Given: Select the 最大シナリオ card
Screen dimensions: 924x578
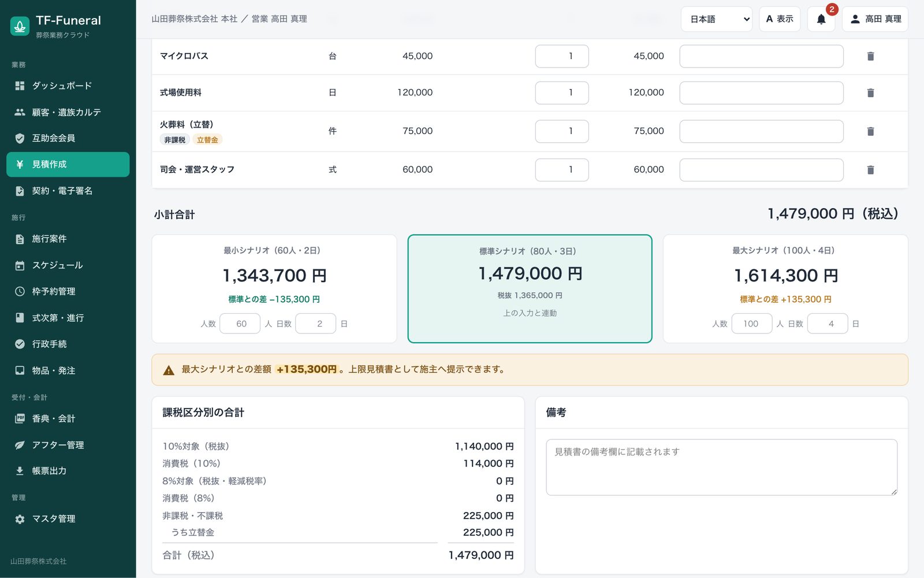Looking at the screenshot, I should (x=785, y=288).
